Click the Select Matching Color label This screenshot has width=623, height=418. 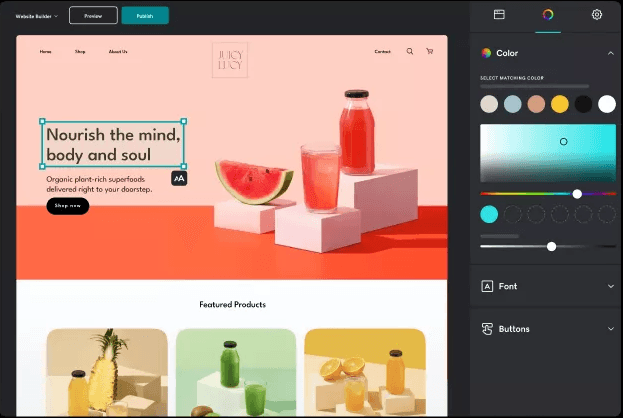[512, 78]
